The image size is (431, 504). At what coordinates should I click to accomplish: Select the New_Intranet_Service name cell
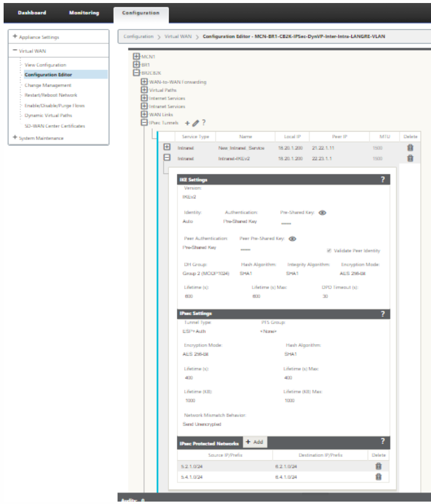tap(241, 148)
